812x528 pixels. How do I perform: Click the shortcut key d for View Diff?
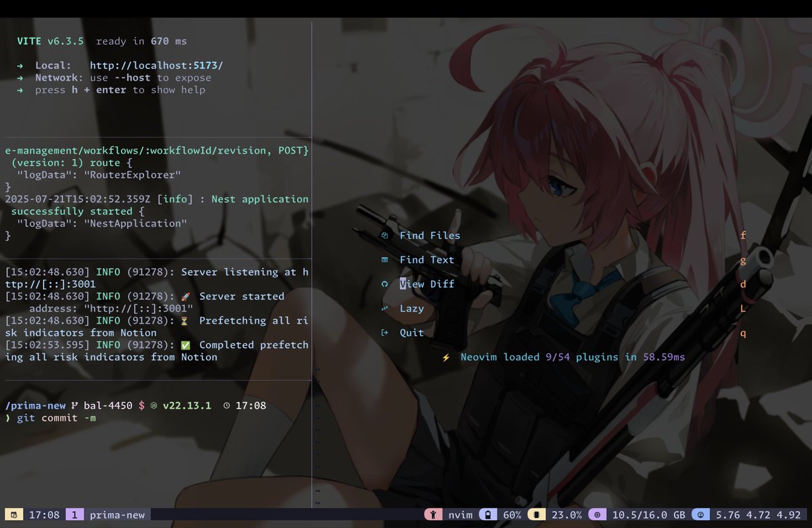tap(743, 284)
